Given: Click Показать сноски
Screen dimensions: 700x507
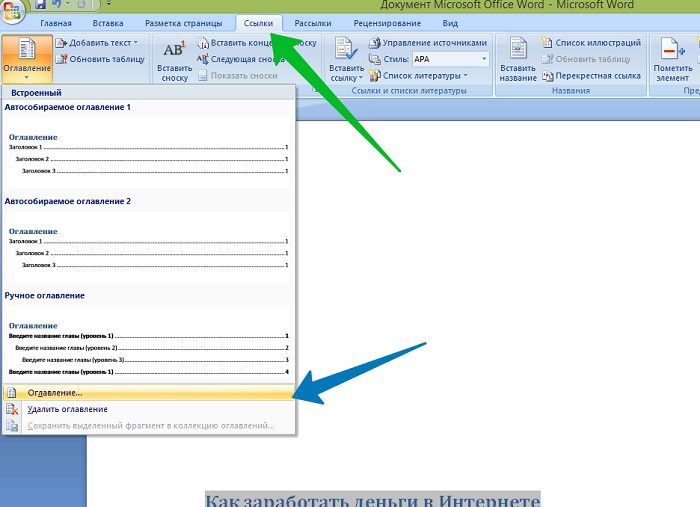Looking at the screenshot, I should [238, 75].
